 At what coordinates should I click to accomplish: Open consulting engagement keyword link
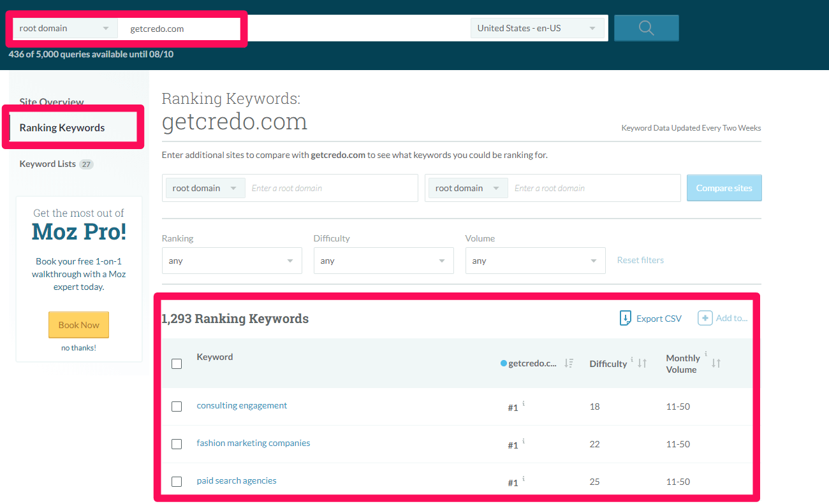[242, 405]
